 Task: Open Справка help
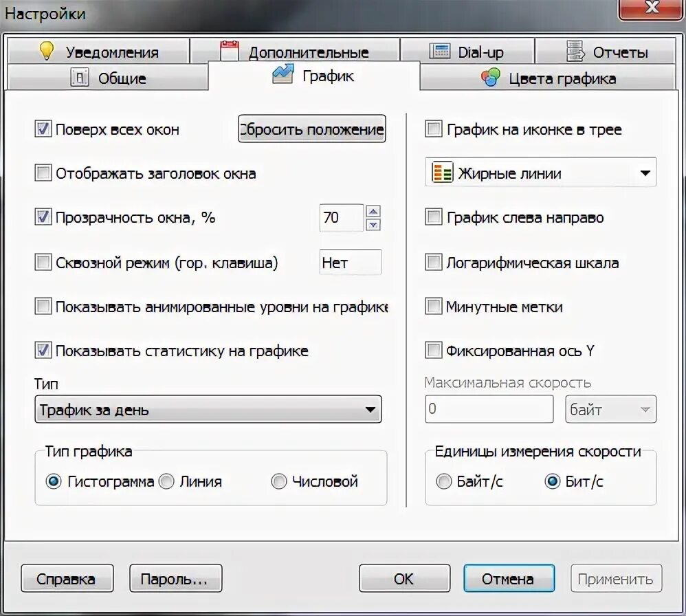(67, 578)
